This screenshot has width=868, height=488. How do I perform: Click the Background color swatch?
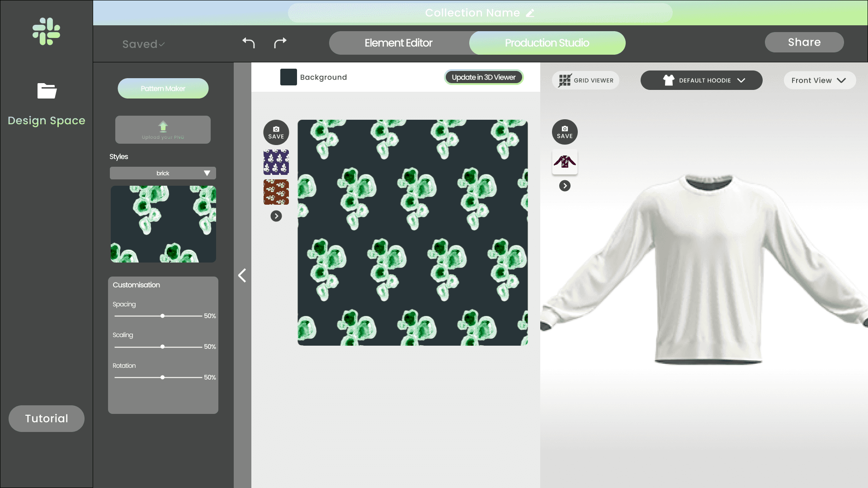pyautogui.click(x=288, y=77)
